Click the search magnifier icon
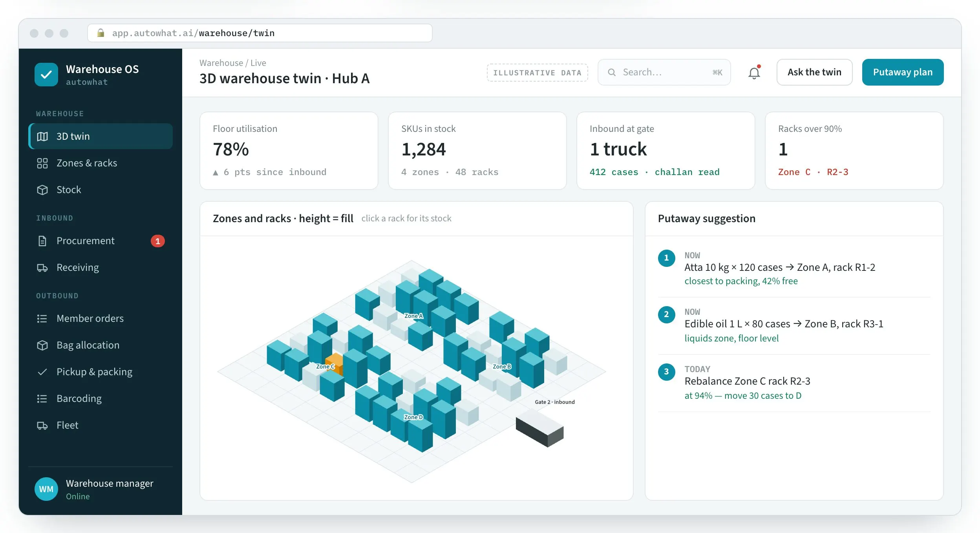Image resolution: width=980 pixels, height=533 pixels. (x=611, y=72)
